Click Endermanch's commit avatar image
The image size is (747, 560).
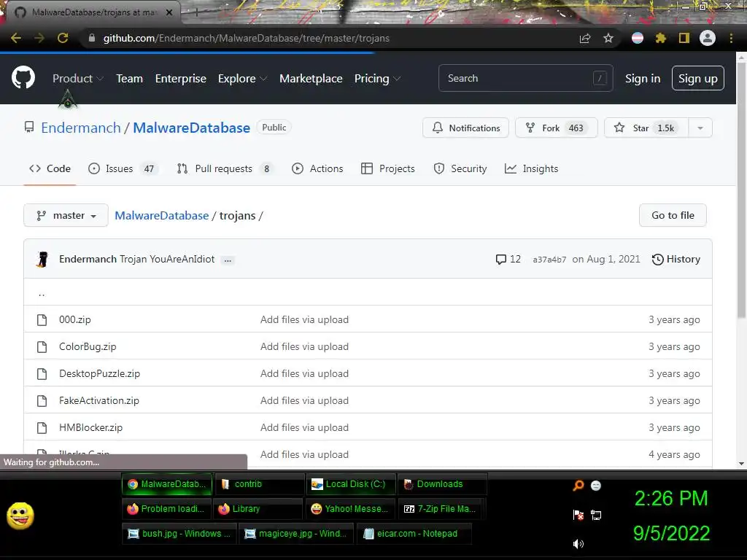click(43, 259)
